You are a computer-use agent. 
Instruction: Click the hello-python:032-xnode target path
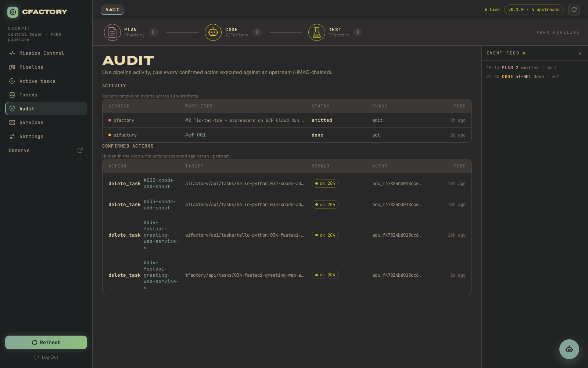244,184
